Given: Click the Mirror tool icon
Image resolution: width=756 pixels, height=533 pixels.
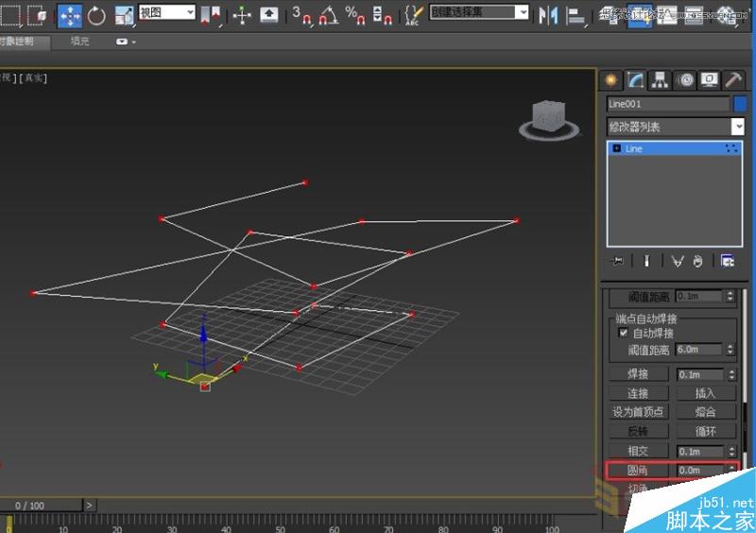Looking at the screenshot, I should (x=548, y=15).
